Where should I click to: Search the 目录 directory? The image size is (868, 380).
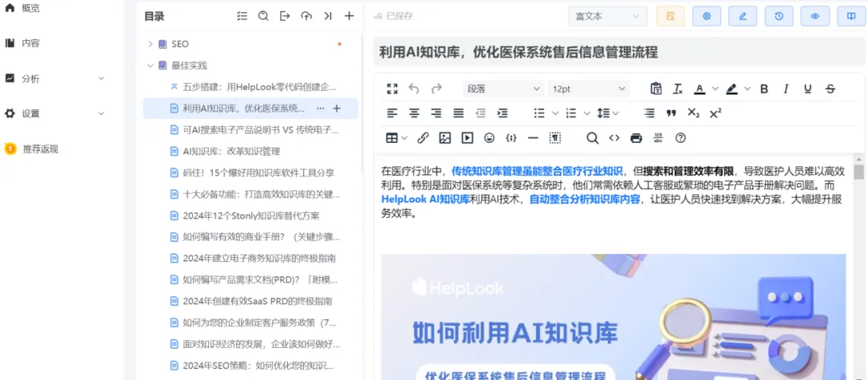click(264, 16)
